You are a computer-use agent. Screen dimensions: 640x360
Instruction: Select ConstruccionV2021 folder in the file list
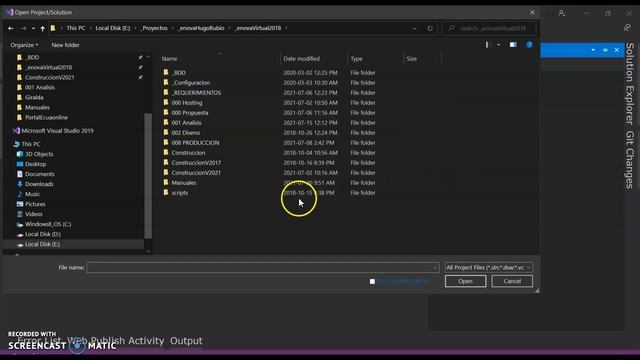(196, 173)
